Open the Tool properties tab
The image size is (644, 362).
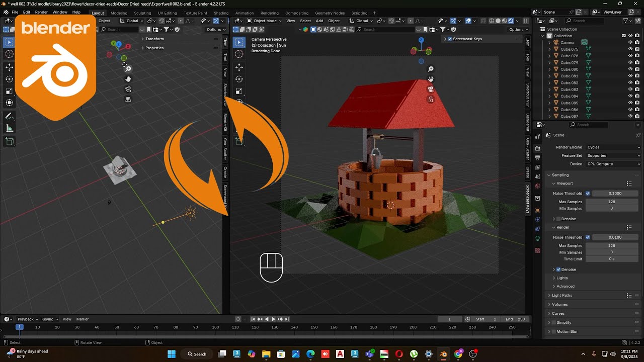click(x=538, y=135)
